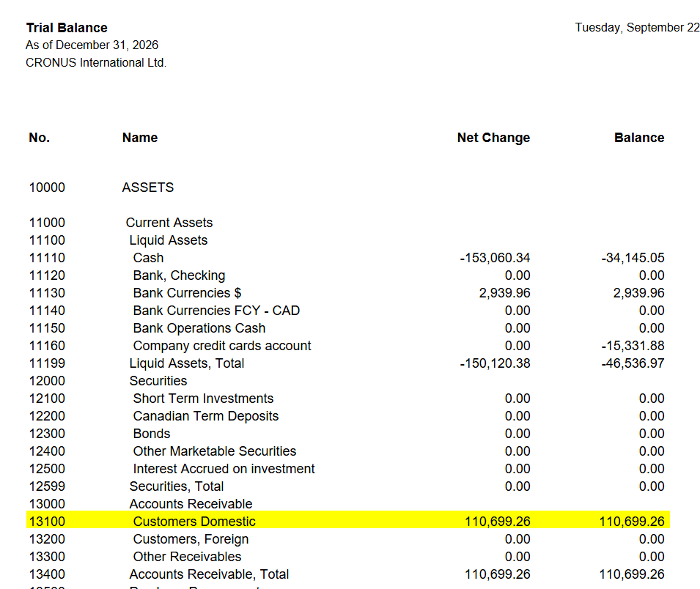Select account 11110 Cash

click(x=347, y=258)
